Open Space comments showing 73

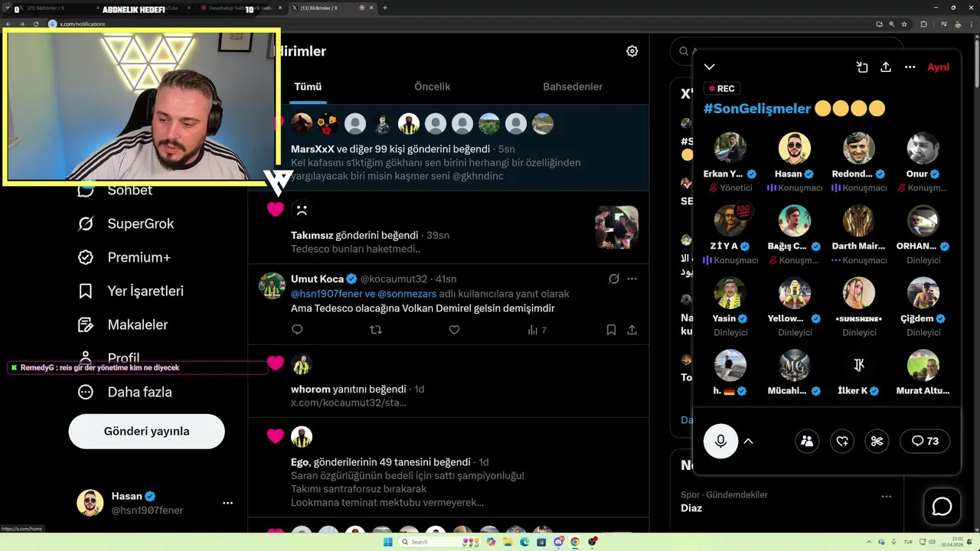point(925,441)
